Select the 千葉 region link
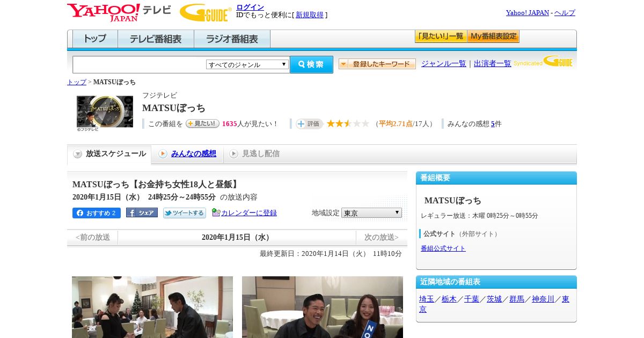The image size is (644, 338). (x=472, y=299)
